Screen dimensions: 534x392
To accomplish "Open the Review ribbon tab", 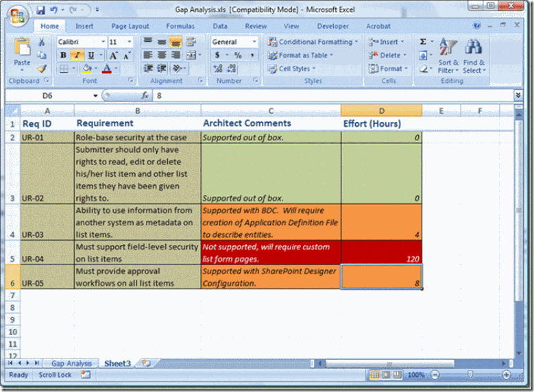I will [256, 26].
